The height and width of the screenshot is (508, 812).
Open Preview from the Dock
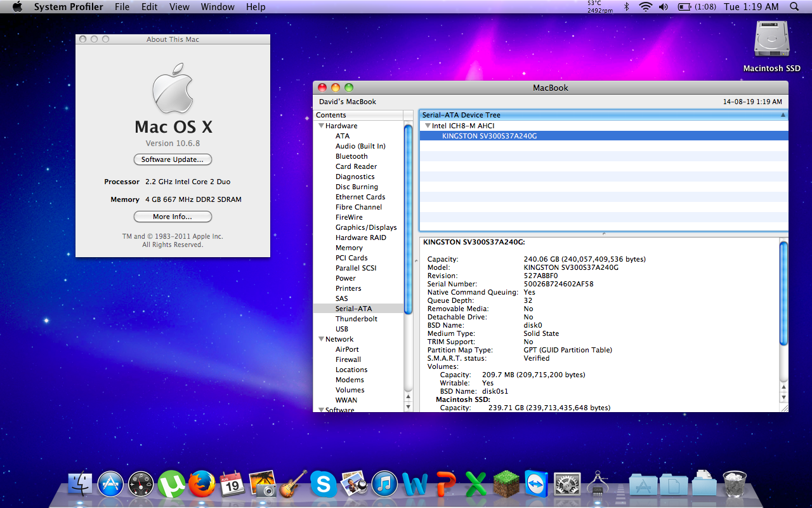(354, 484)
